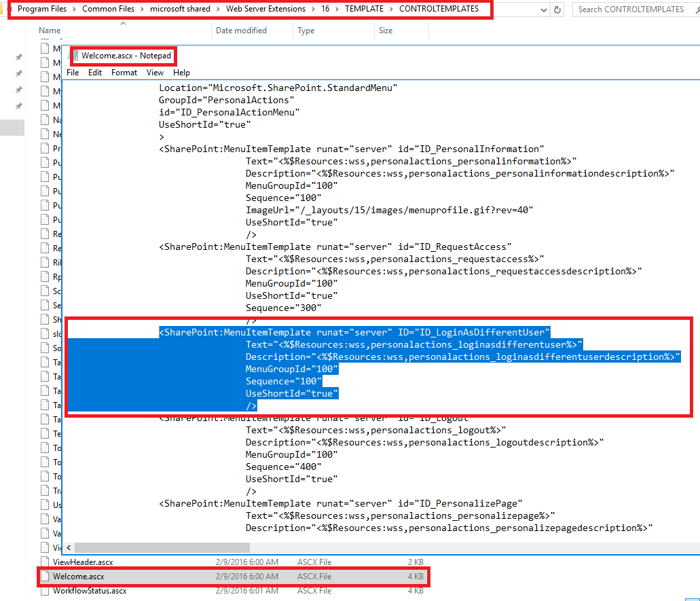
Task: Expand chevron after TEMPLATE breadcrumb
Action: point(392,9)
